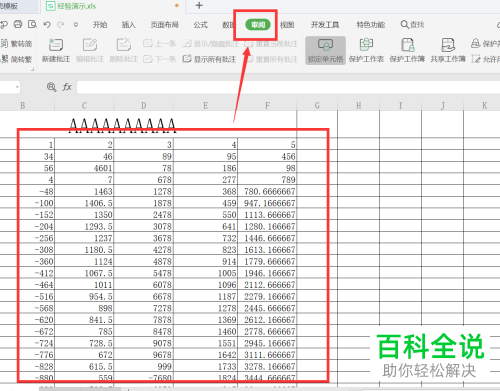The height and width of the screenshot is (391, 500).
Task: Go to previous comment (上一条)
Action: [x=159, y=43]
